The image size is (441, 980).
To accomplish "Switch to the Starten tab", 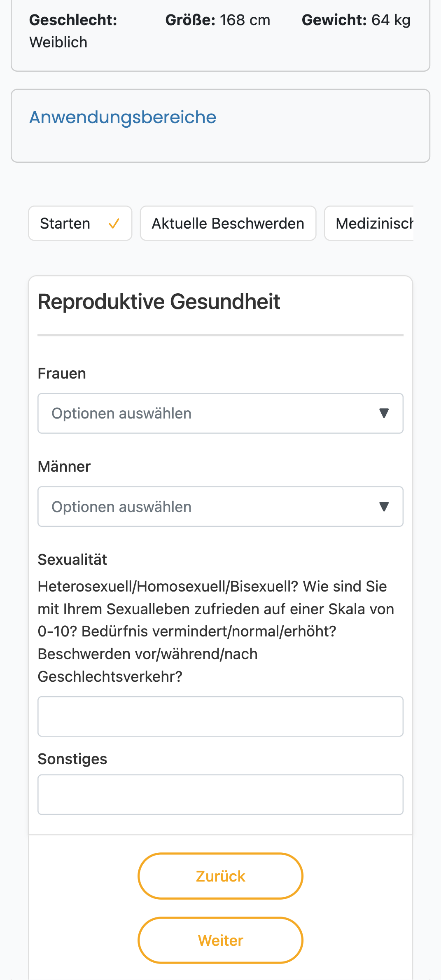I will point(80,223).
